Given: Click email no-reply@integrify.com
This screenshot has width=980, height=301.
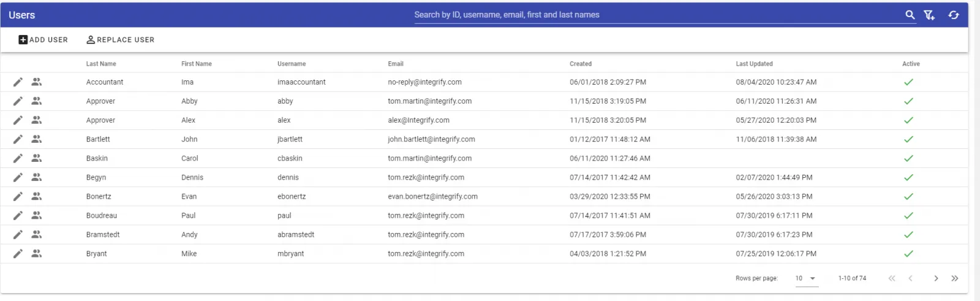Looking at the screenshot, I should [424, 82].
